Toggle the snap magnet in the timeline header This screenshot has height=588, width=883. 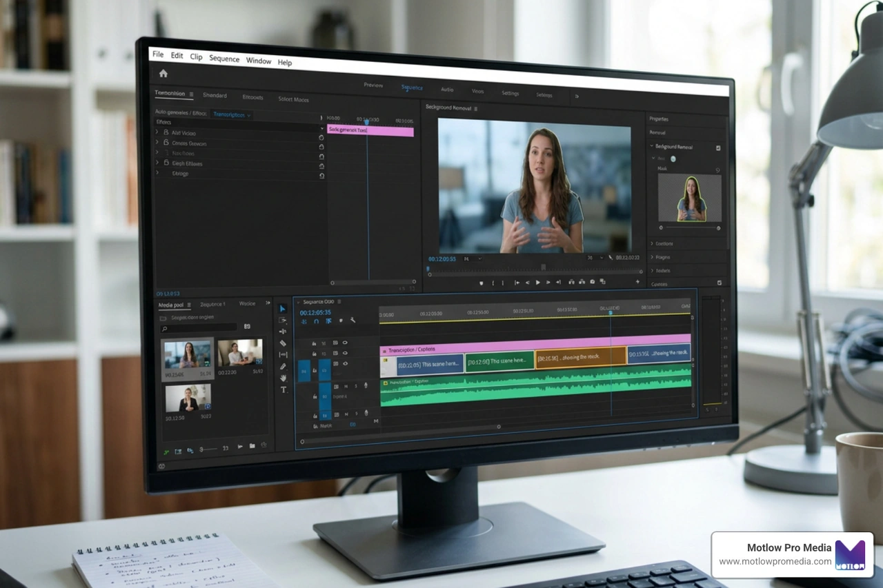point(316,321)
